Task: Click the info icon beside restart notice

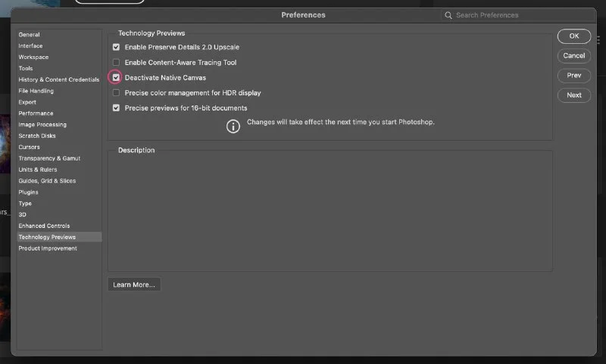Action: click(x=233, y=126)
